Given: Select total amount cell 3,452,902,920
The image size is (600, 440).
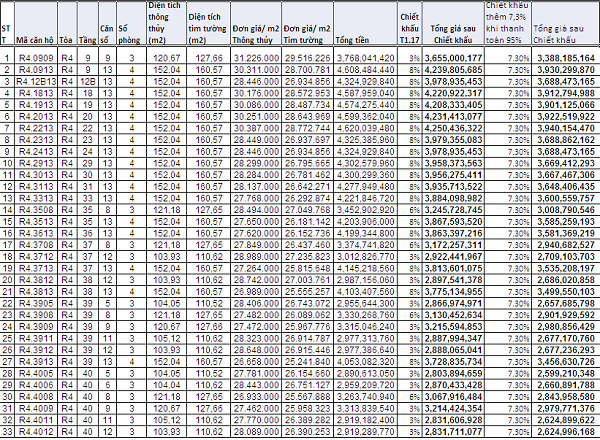Looking at the screenshot, I should pos(365,210).
